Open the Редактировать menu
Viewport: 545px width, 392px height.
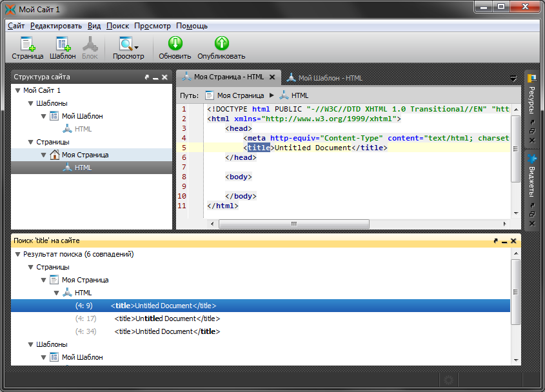coord(56,26)
